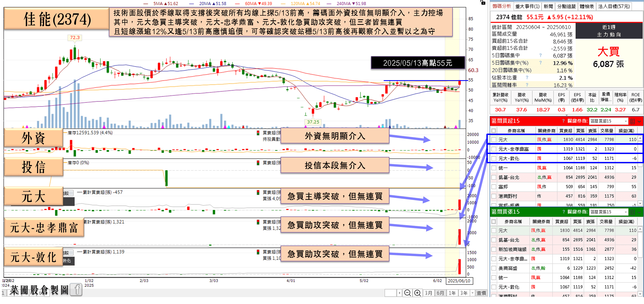Click the lock icon above the chart
The width and height of the screenshot is (644, 304).
pyautogui.click(x=483, y=2)
